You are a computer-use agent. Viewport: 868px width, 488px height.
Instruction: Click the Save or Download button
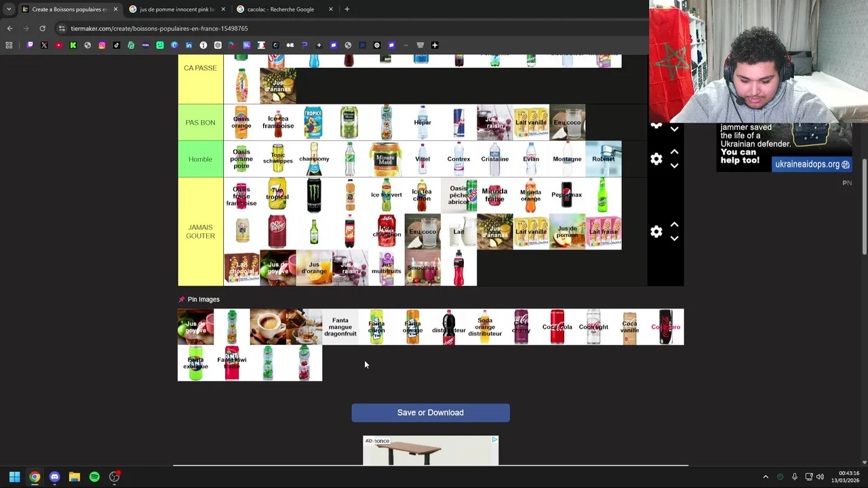click(x=431, y=413)
